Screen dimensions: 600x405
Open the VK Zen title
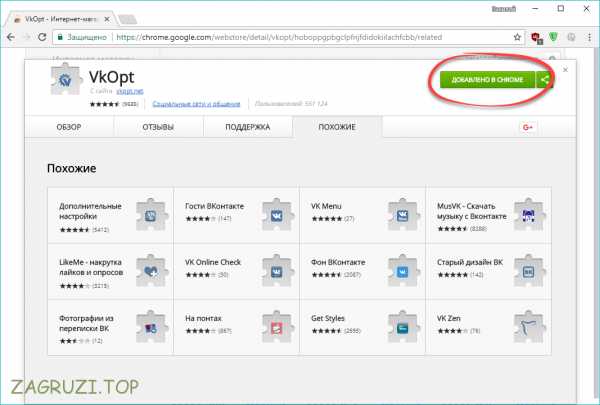449,318
